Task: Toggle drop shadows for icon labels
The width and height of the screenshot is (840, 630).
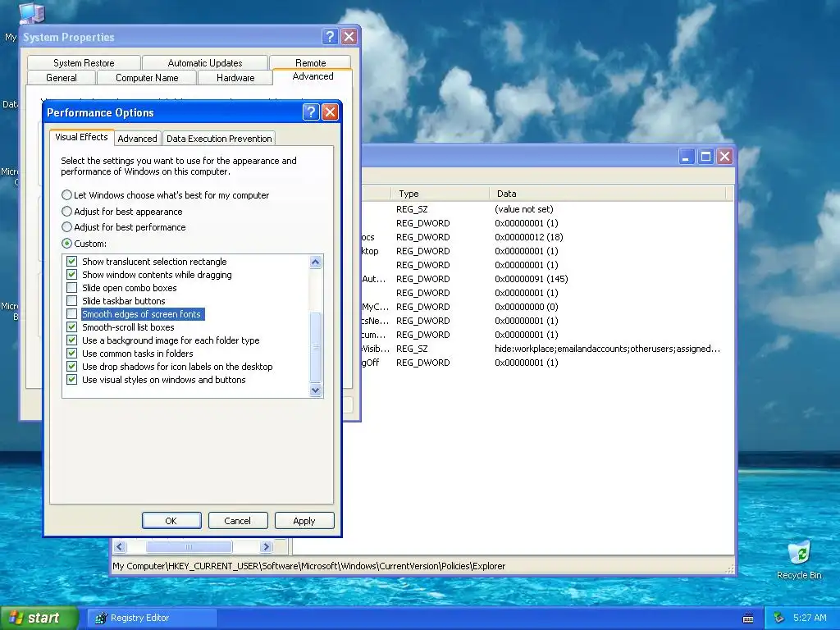Action: (x=72, y=367)
